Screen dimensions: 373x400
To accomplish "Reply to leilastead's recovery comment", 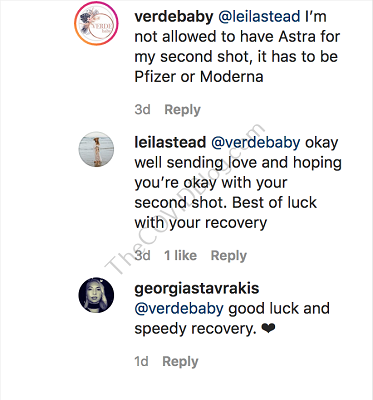I will click(x=229, y=256).
